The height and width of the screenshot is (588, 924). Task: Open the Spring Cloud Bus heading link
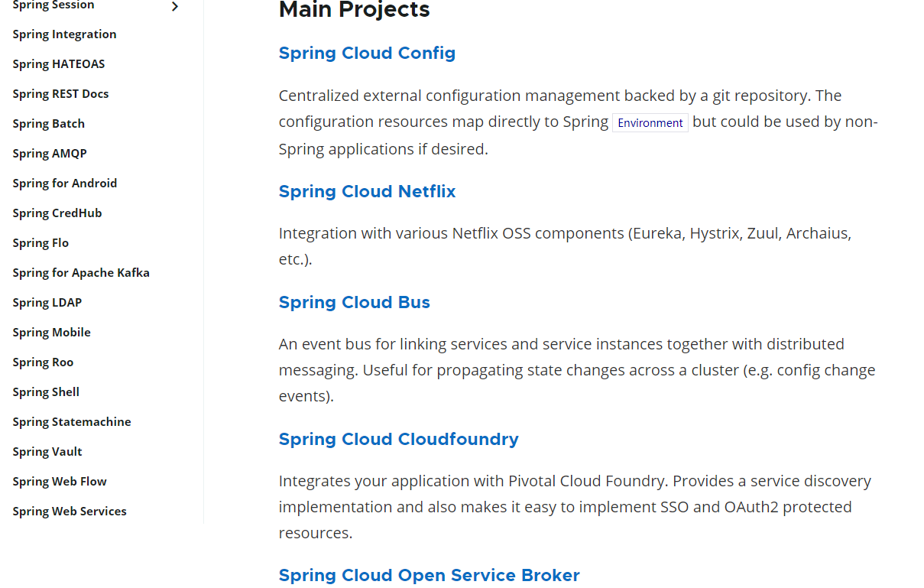click(x=355, y=303)
